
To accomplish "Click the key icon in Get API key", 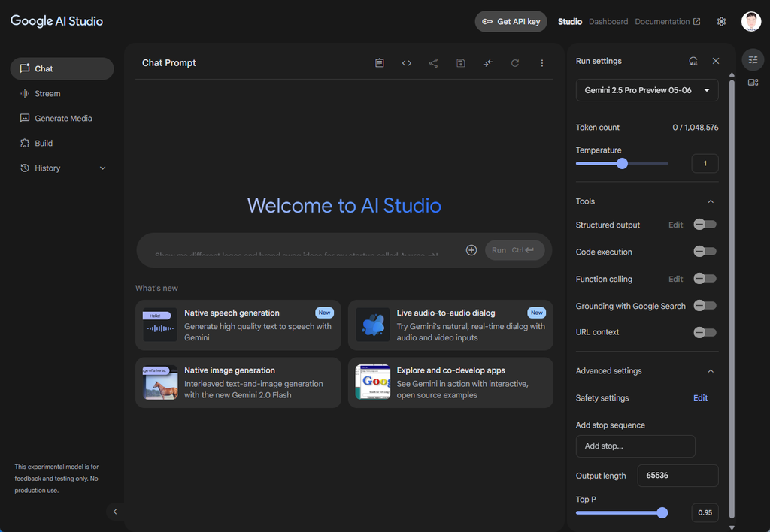I will click(487, 22).
